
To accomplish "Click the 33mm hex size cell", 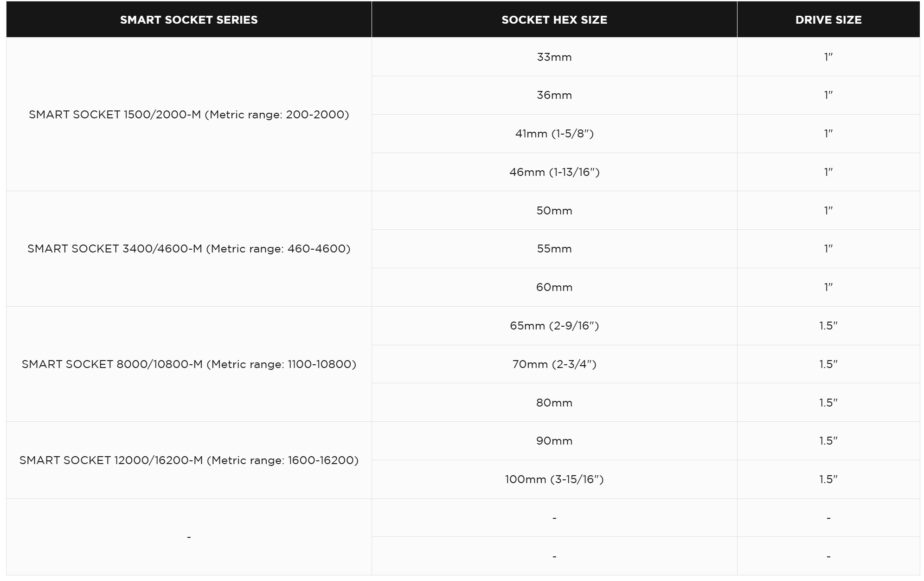I will (x=554, y=57).
